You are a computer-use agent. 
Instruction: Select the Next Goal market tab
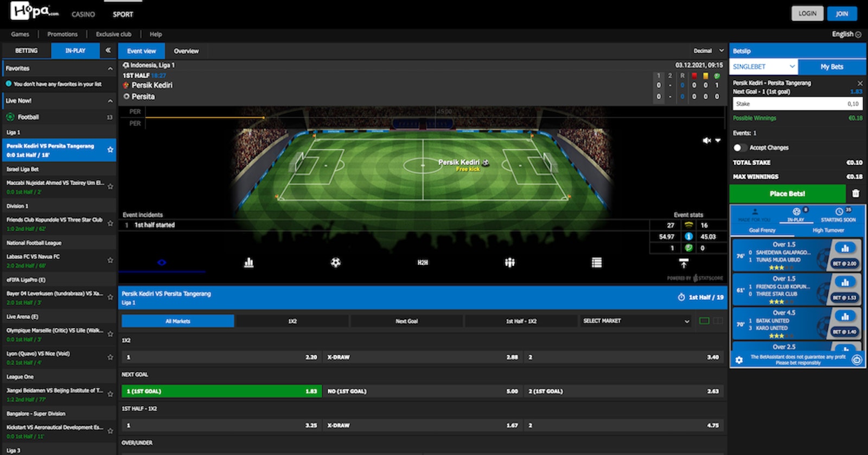click(x=406, y=321)
